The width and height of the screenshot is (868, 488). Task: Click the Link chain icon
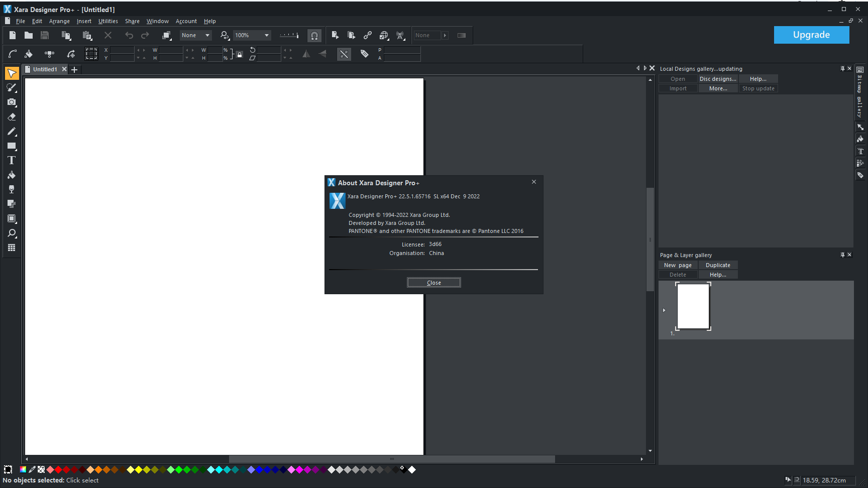tap(368, 35)
